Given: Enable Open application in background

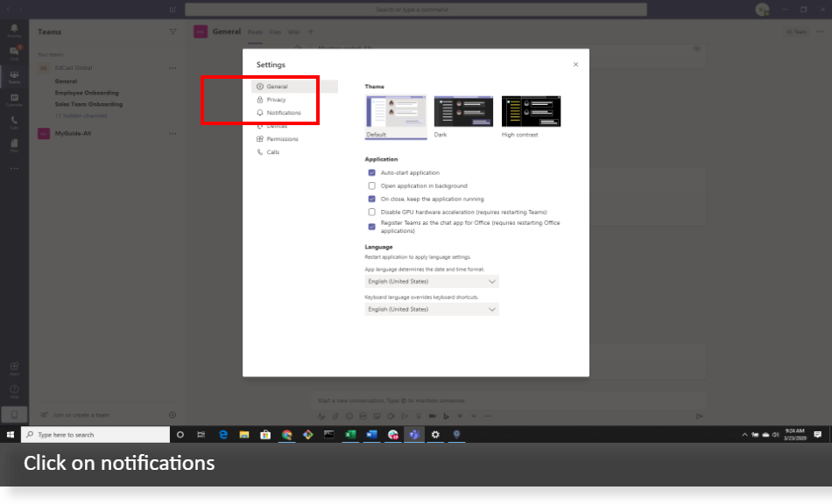Looking at the screenshot, I should [x=371, y=185].
